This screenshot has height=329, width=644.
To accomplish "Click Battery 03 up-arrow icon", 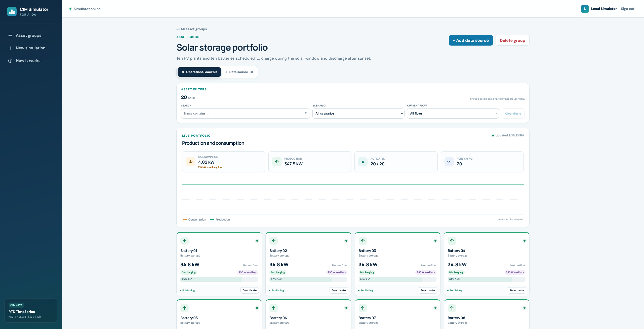I will [x=363, y=241].
